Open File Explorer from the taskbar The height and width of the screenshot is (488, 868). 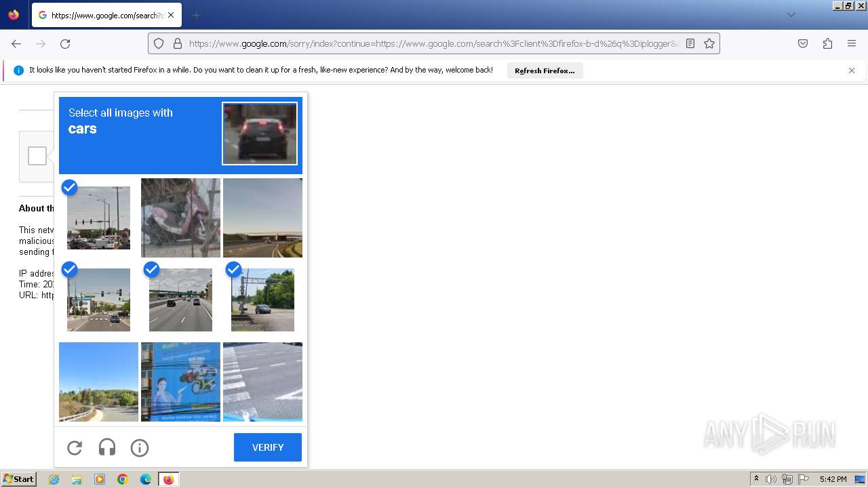[x=77, y=479]
